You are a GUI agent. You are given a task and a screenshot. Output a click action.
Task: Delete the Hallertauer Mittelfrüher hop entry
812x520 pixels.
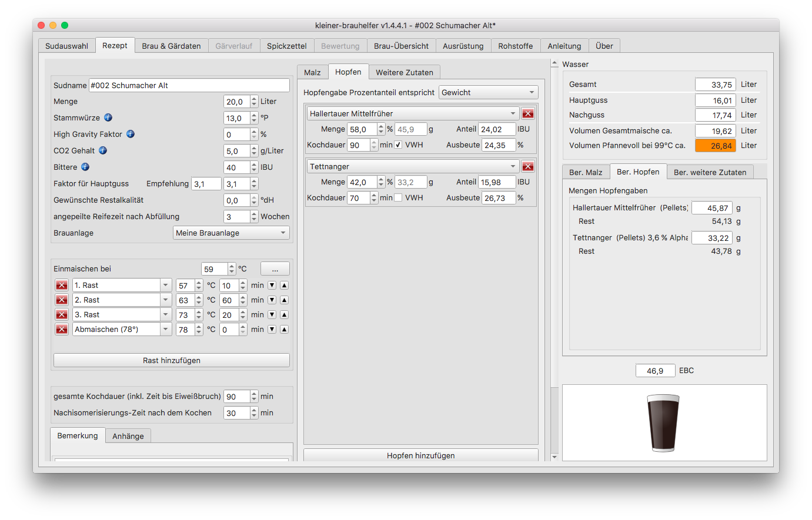pyautogui.click(x=528, y=113)
